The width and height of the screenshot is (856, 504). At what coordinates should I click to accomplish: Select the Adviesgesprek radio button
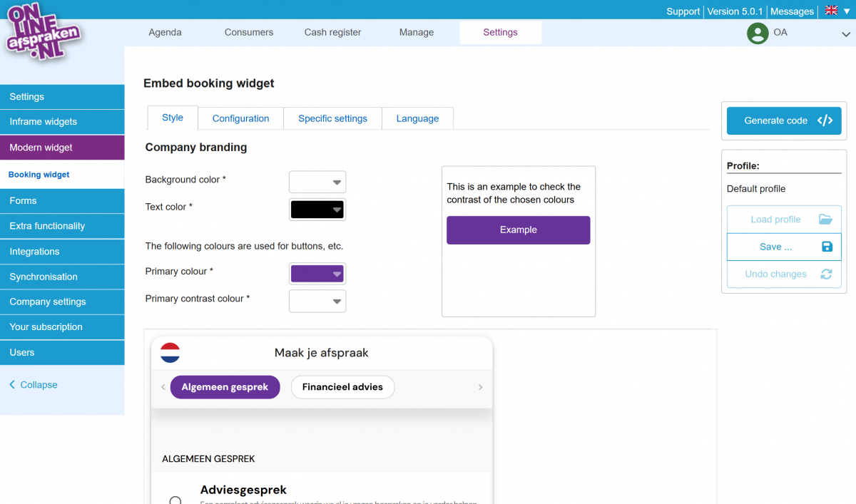point(175,500)
